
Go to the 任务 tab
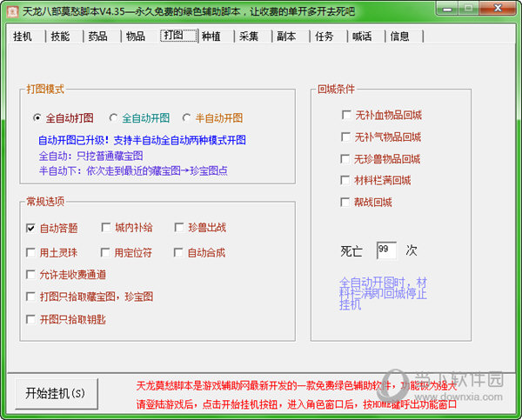click(x=325, y=36)
